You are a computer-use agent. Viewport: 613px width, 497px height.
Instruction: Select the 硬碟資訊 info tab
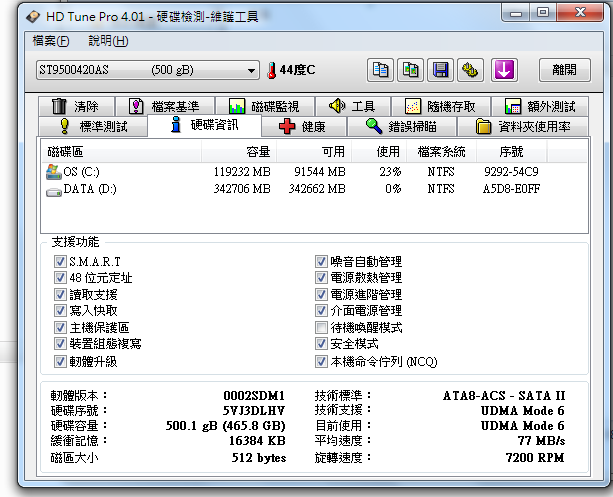(x=204, y=125)
